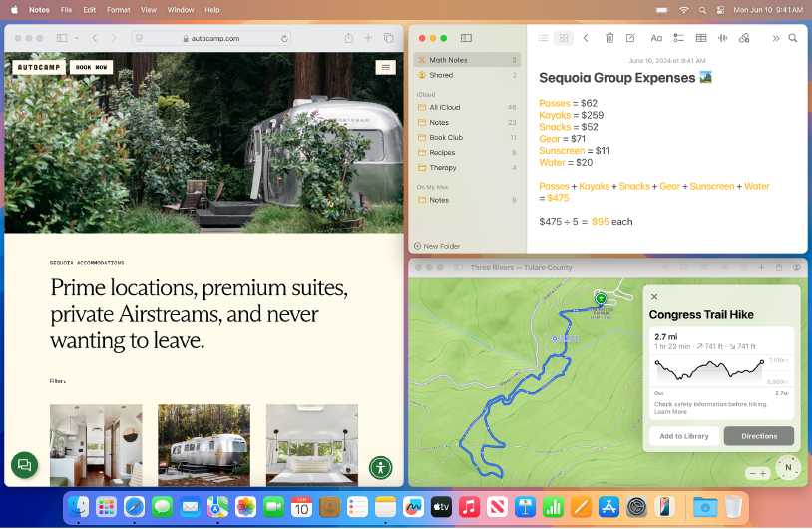Create a new note with compose icon
The width and height of the screenshot is (812, 529).
point(630,38)
